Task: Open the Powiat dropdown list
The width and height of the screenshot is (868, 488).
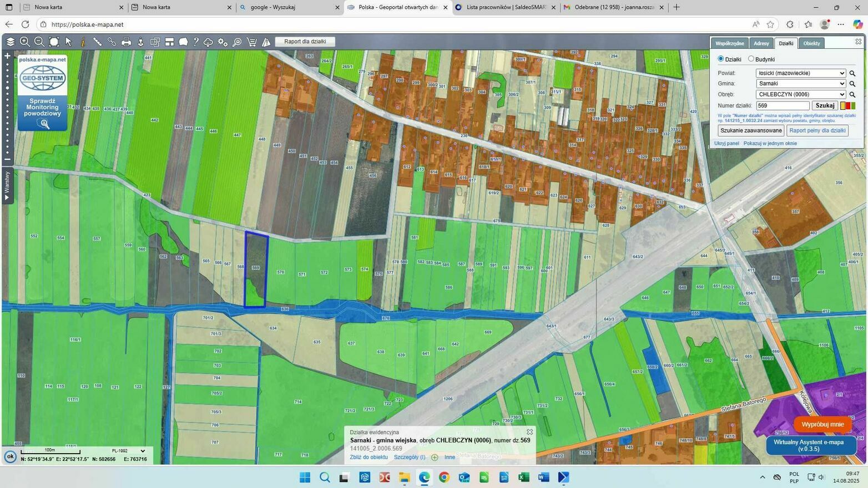Action: [x=800, y=73]
